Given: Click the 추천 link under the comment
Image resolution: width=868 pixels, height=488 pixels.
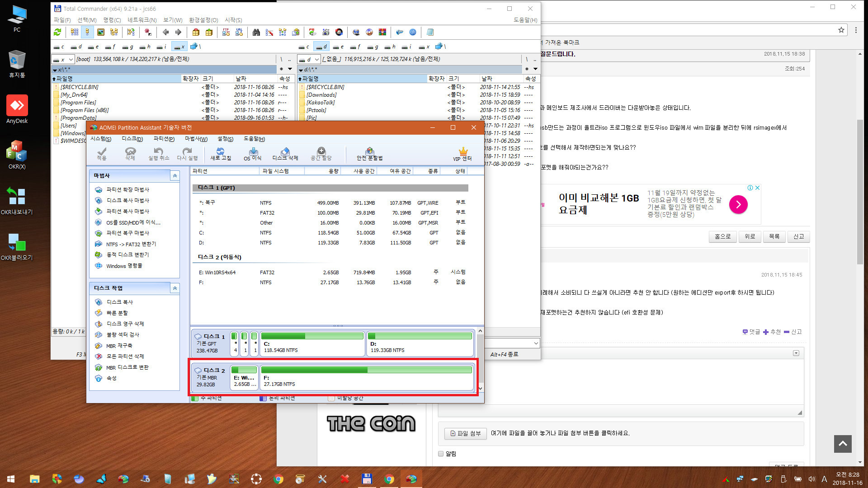Looking at the screenshot, I should tap(772, 332).
